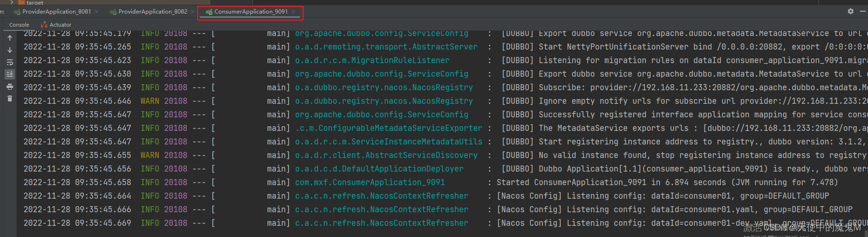Click the down-arrow stack trace icon
This screenshot has width=868, height=237.
10,50
